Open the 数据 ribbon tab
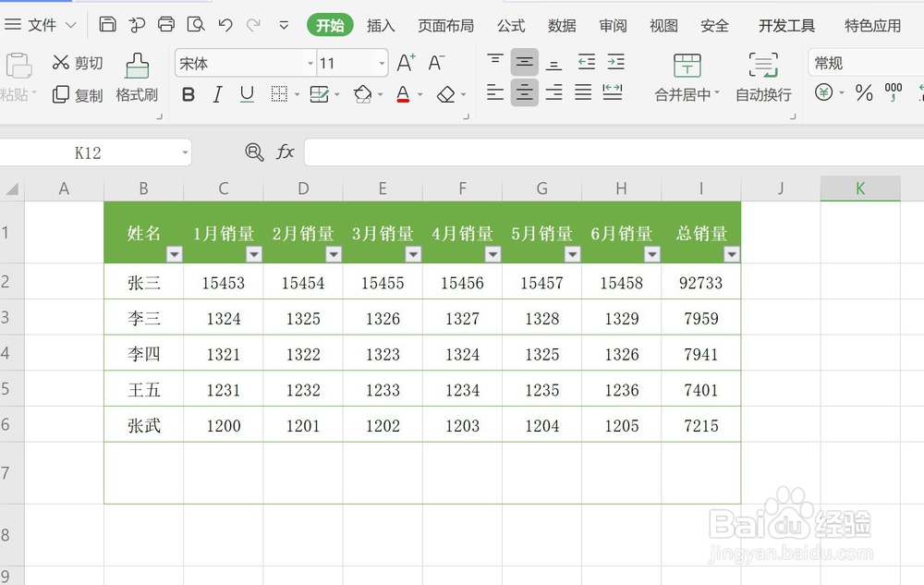 (x=561, y=26)
